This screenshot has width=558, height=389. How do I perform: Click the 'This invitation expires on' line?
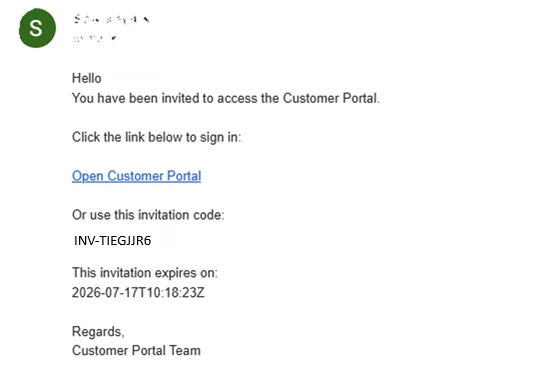click(x=144, y=273)
